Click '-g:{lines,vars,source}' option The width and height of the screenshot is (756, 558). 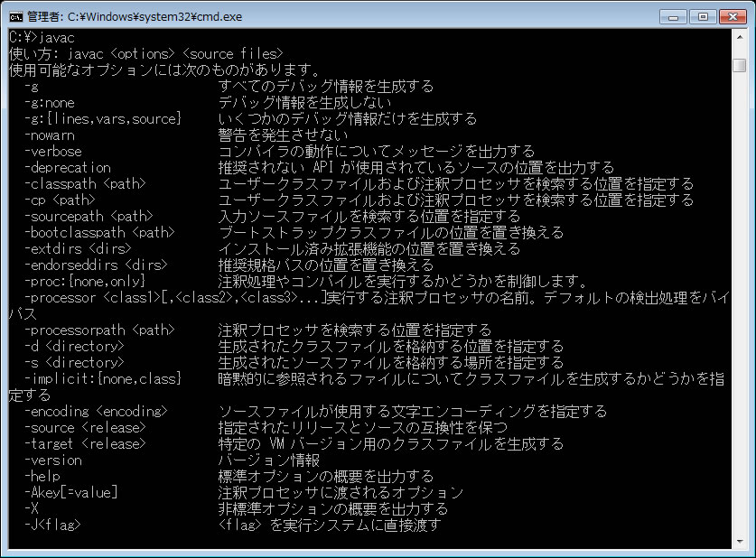103,119
